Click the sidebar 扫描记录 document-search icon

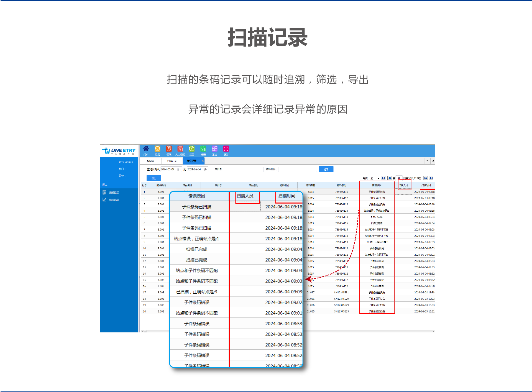point(104,193)
